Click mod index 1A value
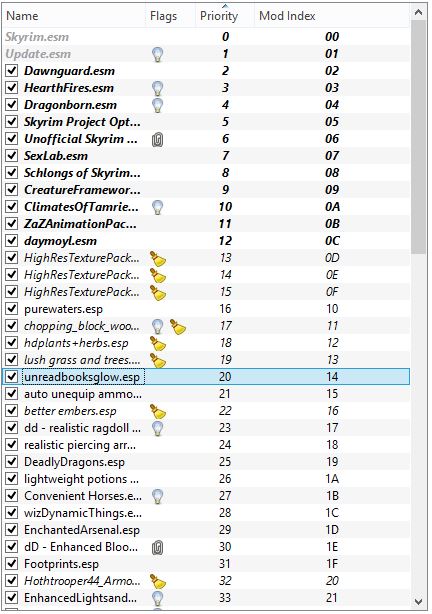 click(x=332, y=479)
